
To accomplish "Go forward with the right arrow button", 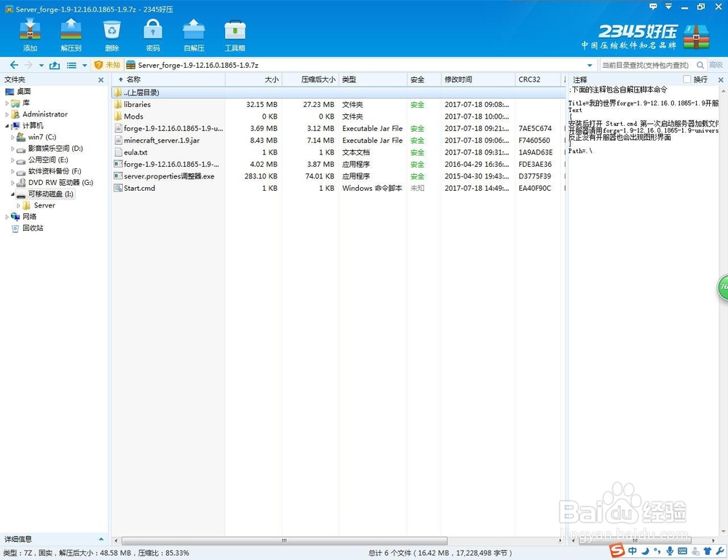I will [x=28, y=65].
